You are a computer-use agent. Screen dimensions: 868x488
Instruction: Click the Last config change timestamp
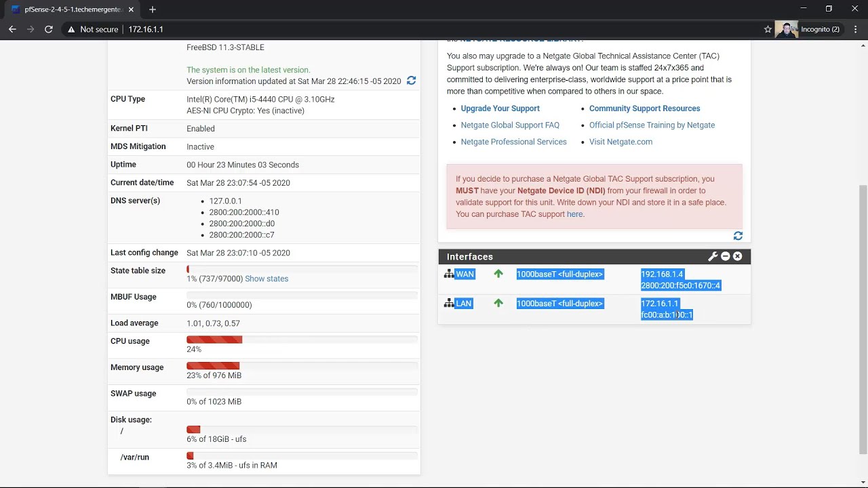(x=238, y=253)
